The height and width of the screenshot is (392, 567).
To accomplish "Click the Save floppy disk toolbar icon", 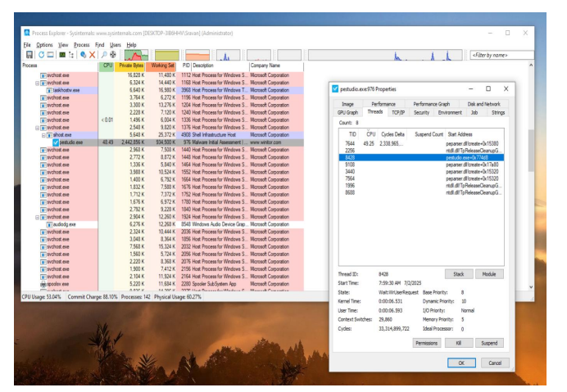I will click(x=29, y=54).
